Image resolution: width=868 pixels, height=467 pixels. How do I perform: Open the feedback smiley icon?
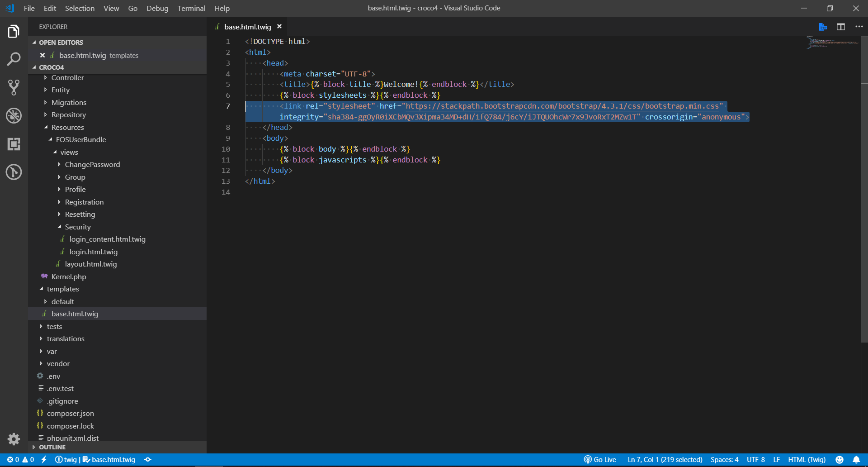(x=840, y=460)
